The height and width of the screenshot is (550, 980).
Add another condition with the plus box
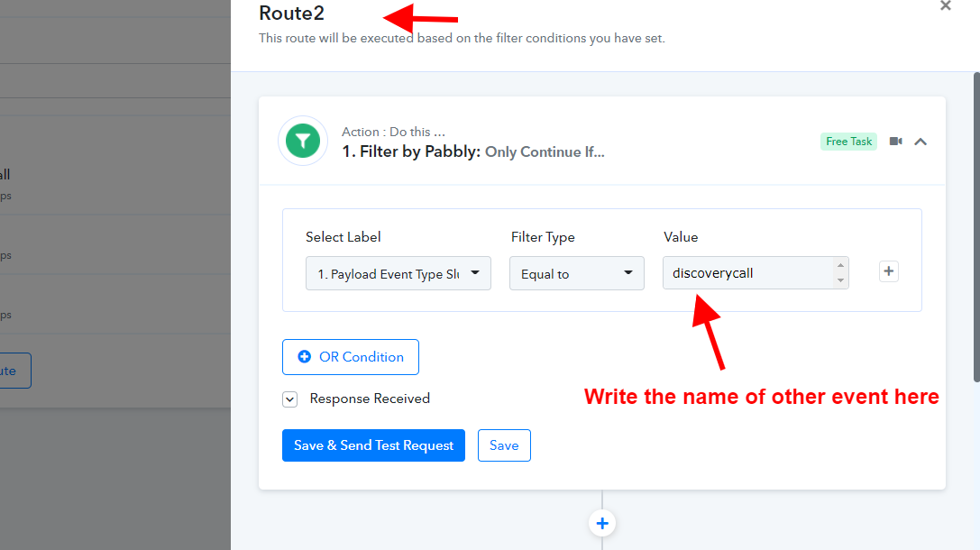click(889, 271)
